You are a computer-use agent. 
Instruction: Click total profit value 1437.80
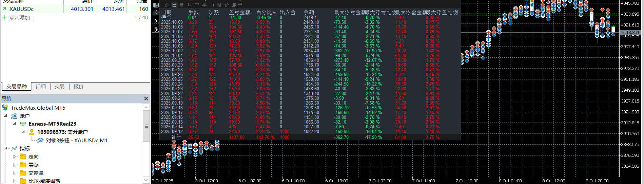pyautogui.click(x=237, y=137)
